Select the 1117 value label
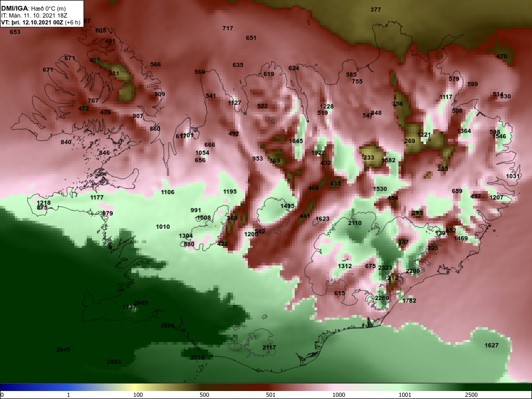 (446, 97)
